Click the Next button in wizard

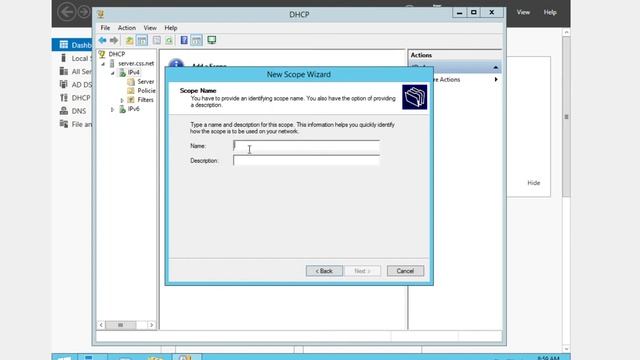point(362,271)
